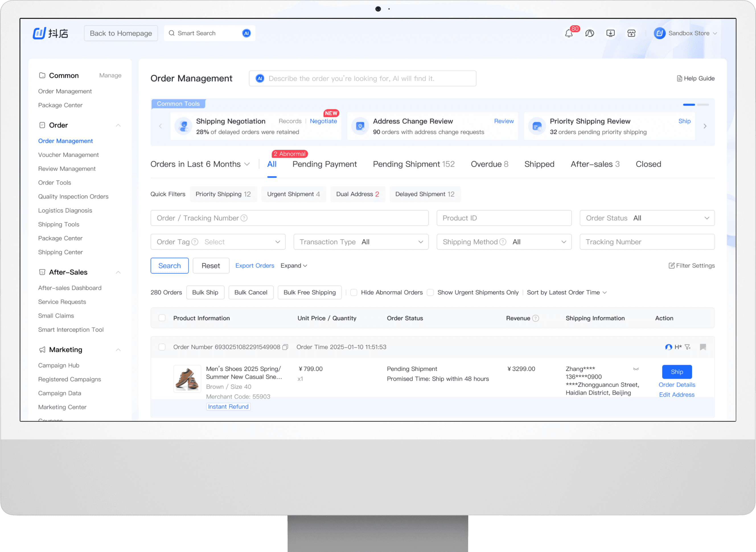756x552 pixels.
Task: Open the notification bell icon
Action: pos(568,33)
